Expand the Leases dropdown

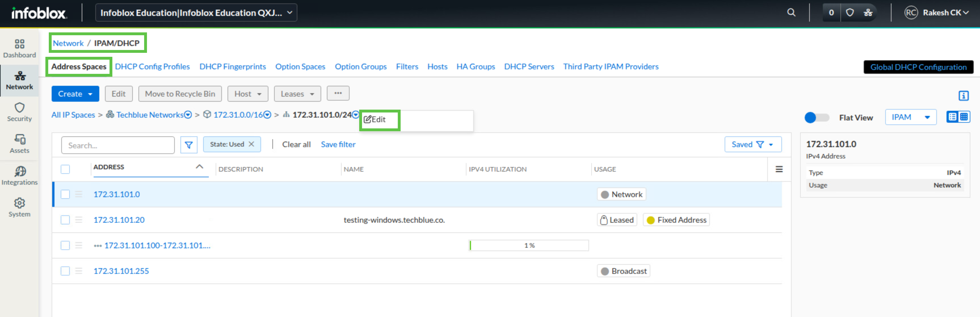(x=297, y=94)
